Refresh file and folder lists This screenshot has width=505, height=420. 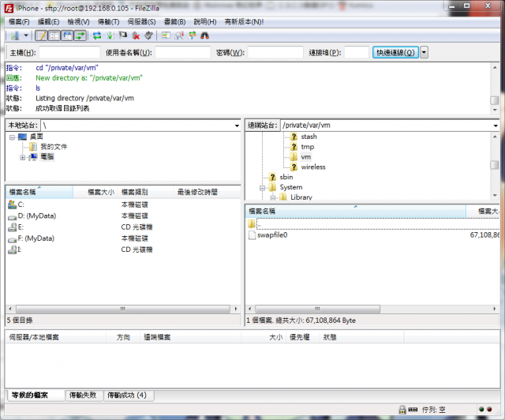[97, 36]
